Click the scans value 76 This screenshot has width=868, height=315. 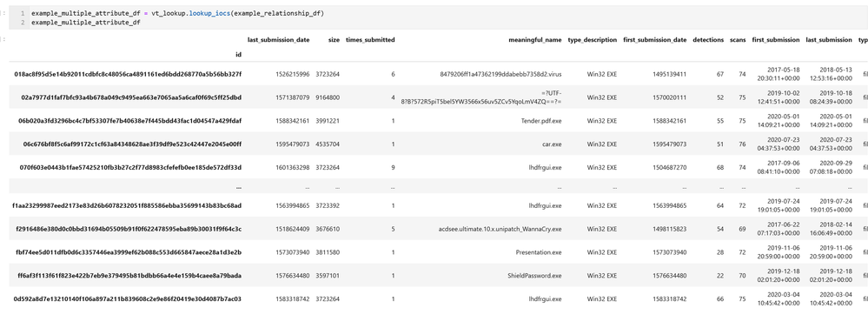point(742,144)
